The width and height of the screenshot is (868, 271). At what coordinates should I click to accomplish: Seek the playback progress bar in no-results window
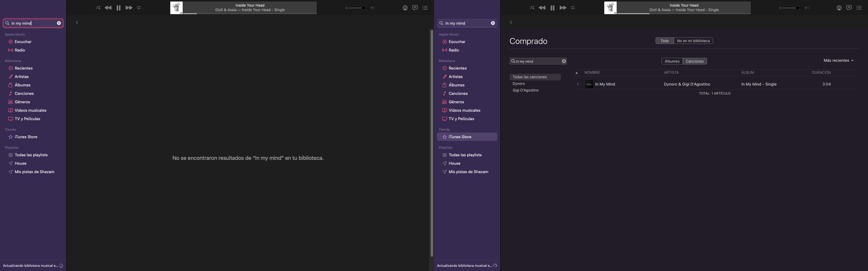250,14
